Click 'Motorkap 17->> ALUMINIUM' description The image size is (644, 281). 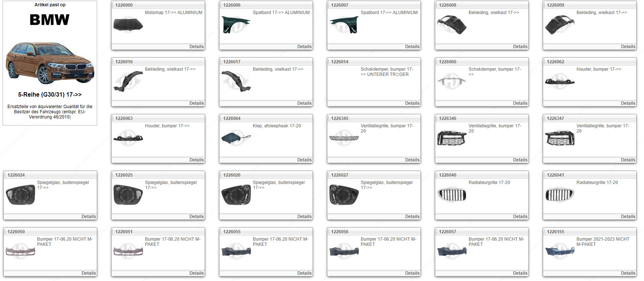click(174, 13)
